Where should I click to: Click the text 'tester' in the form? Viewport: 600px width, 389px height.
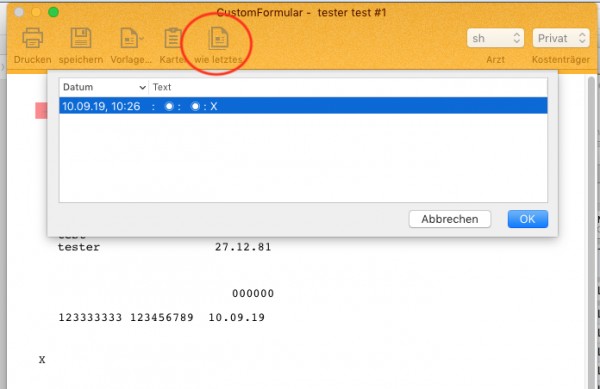tap(79, 247)
